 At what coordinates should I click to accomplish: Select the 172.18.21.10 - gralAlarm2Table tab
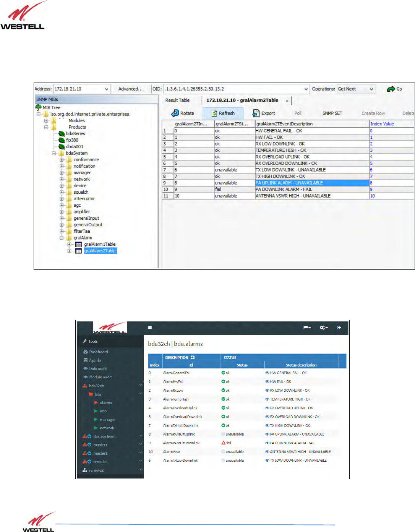(x=242, y=100)
